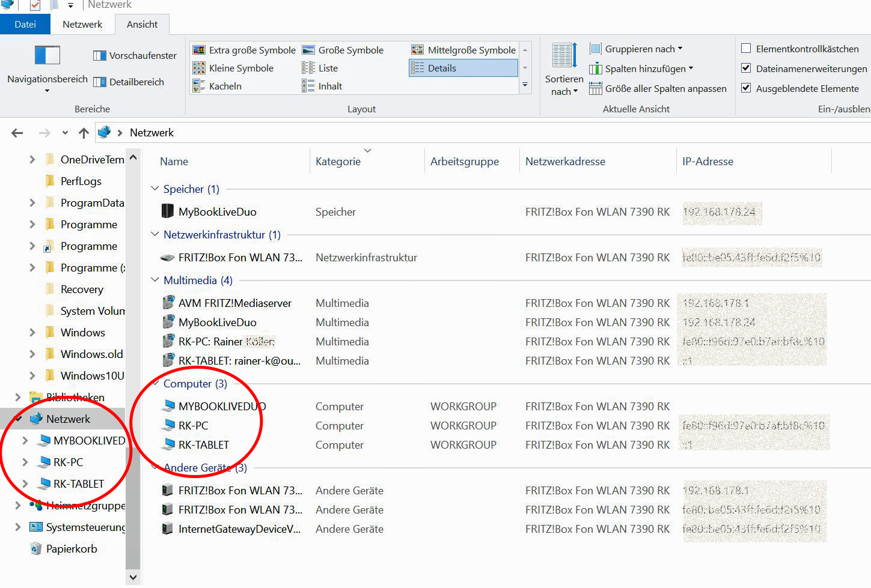
Task: Select MyBookLiveDuo multimedia device icon
Action: (168, 322)
